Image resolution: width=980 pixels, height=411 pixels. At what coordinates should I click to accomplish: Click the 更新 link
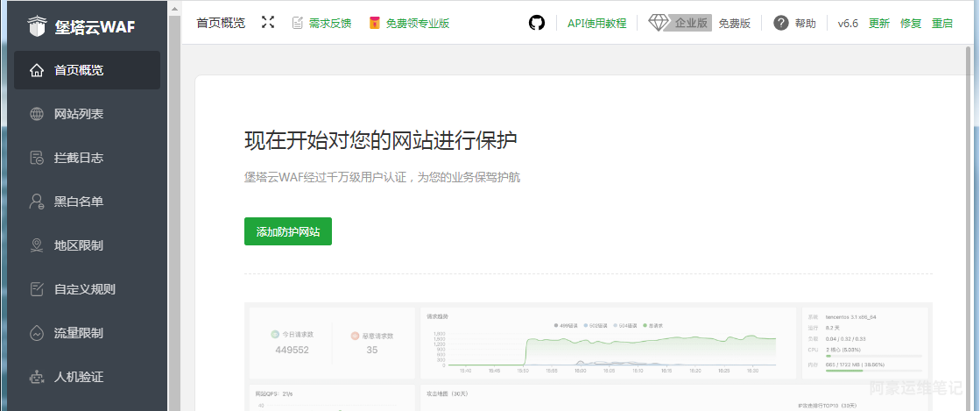[879, 23]
